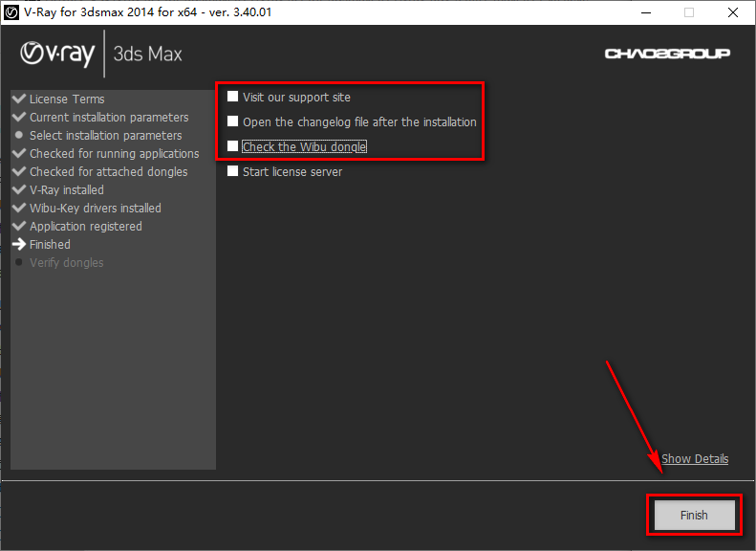
Task: Click the V-Ray icon in the title bar
Action: click(x=11, y=12)
